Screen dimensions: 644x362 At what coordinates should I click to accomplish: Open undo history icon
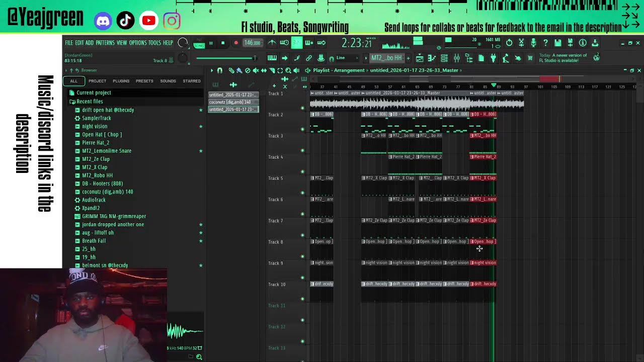(x=509, y=43)
